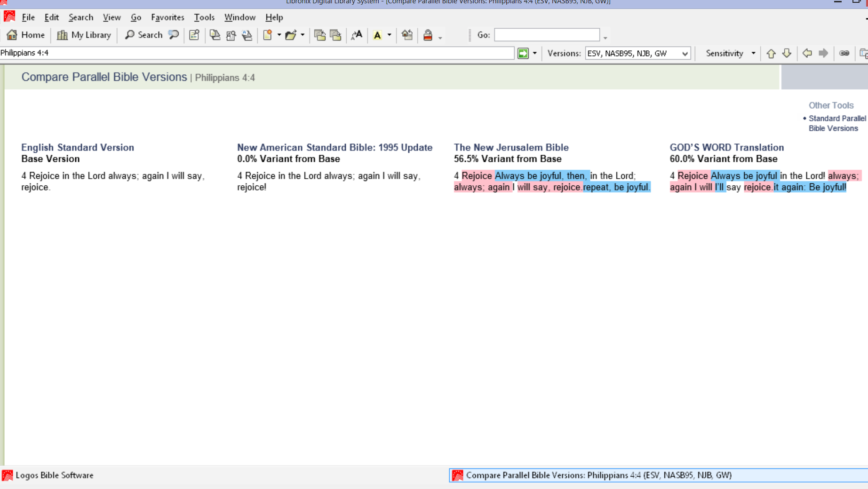This screenshot has height=489, width=868.
Task: Expand the padlock options arrow
Action: click(440, 37)
